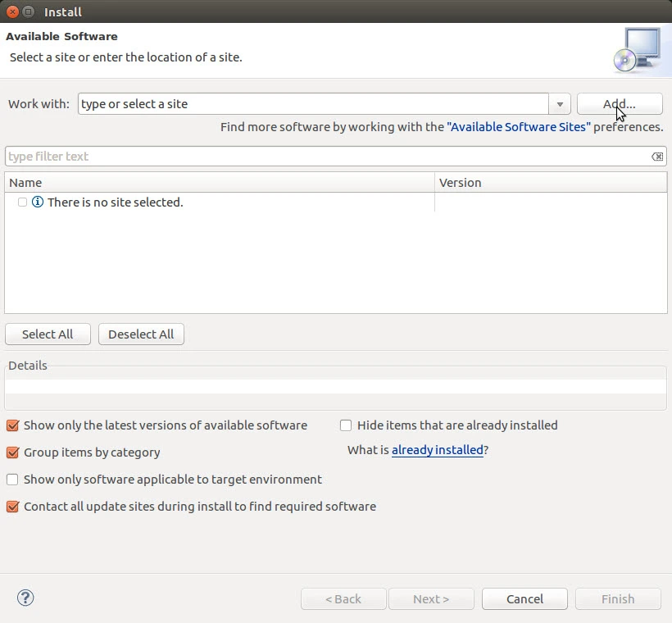672x623 pixels.
Task: Close the Install dialog window
Action: (12, 11)
